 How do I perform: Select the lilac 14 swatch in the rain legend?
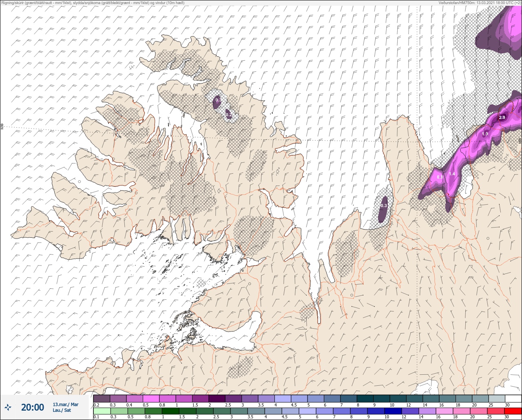[x=427, y=411]
